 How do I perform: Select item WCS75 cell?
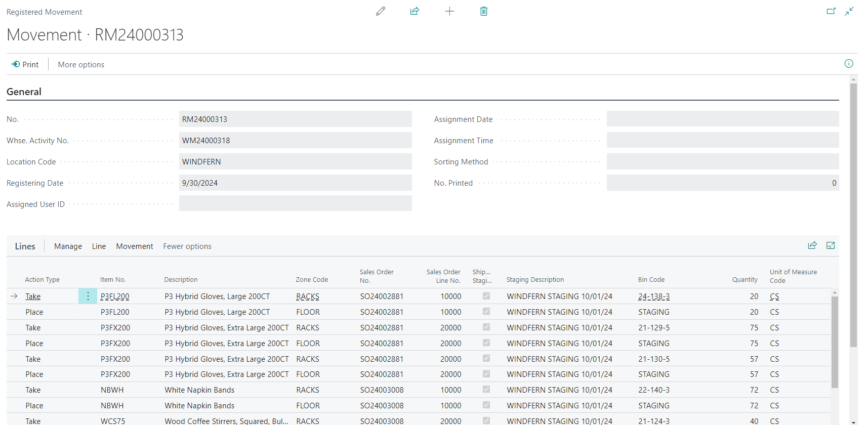coord(113,420)
